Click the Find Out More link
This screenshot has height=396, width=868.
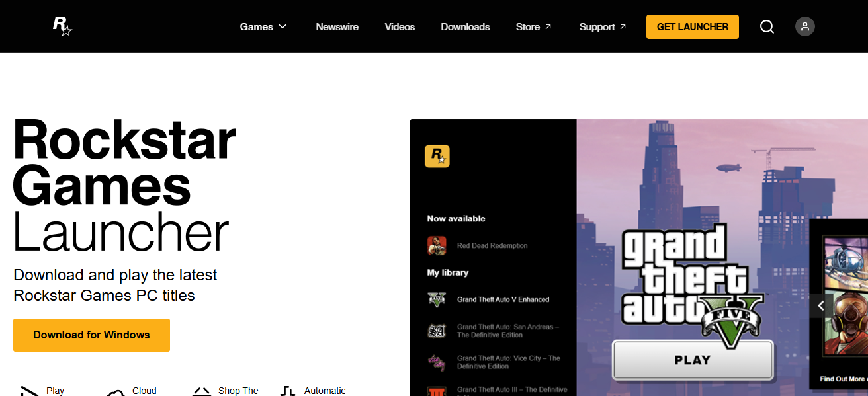click(843, 379)
